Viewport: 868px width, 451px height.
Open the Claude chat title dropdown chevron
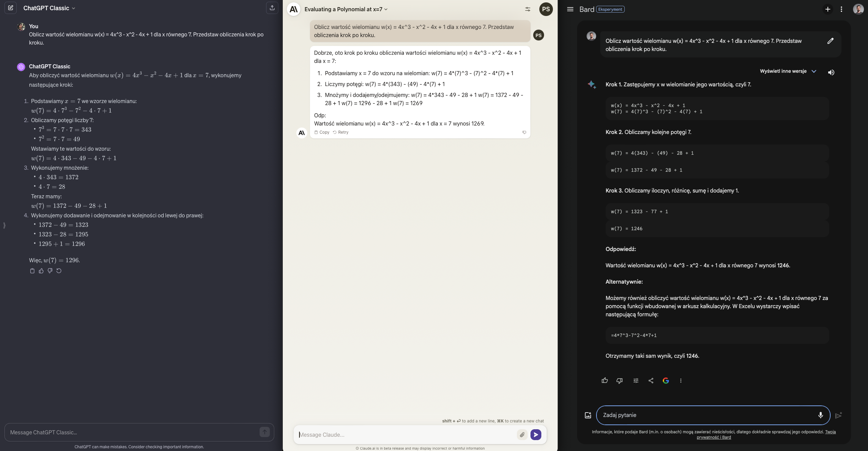tap(386, 9)
